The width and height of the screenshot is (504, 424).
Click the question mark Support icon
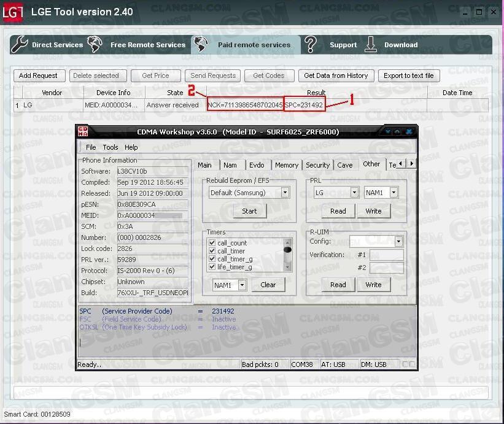pos(311,44)
